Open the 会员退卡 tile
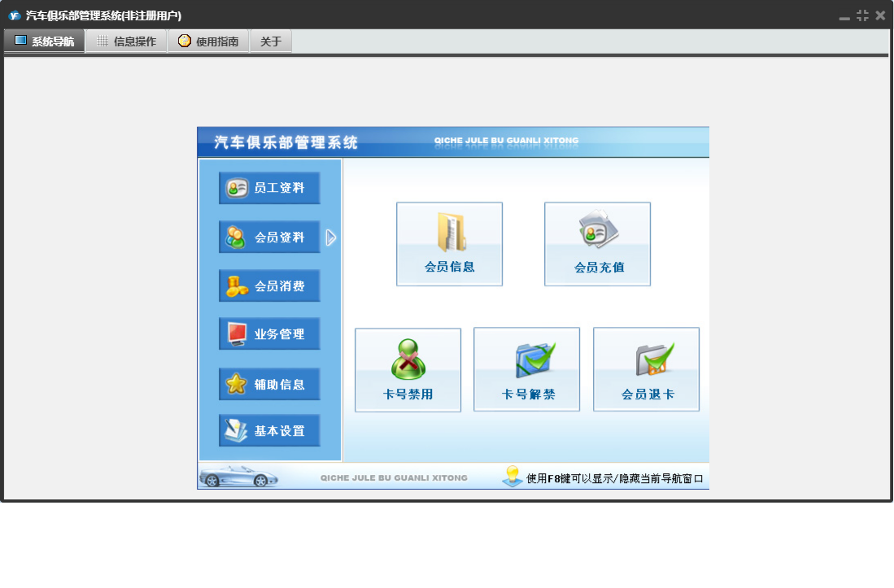Image resolution: width=894 pixels, height=588 pixels. point(646,369)
